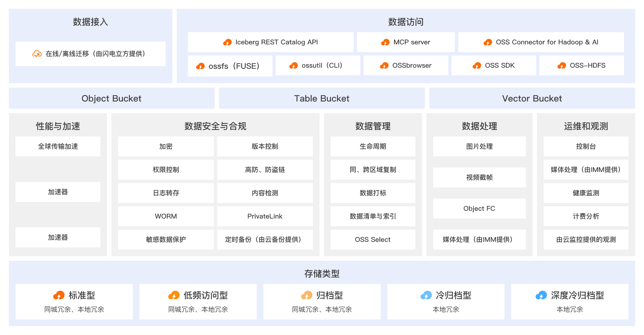
Task: Click 同城冗余、本地冗余 under 标准型
Action: click(74, 309)
